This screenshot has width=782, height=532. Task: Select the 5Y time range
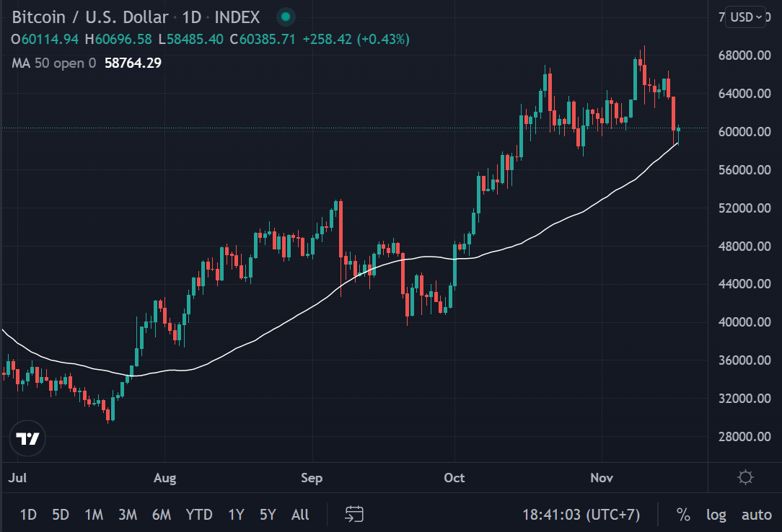[268, 515]
